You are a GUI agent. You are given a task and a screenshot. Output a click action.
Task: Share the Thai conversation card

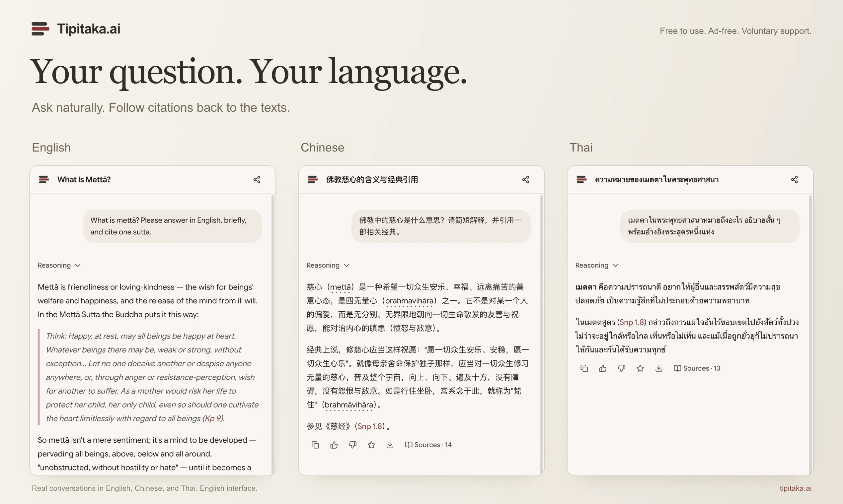tap(795, 180)
